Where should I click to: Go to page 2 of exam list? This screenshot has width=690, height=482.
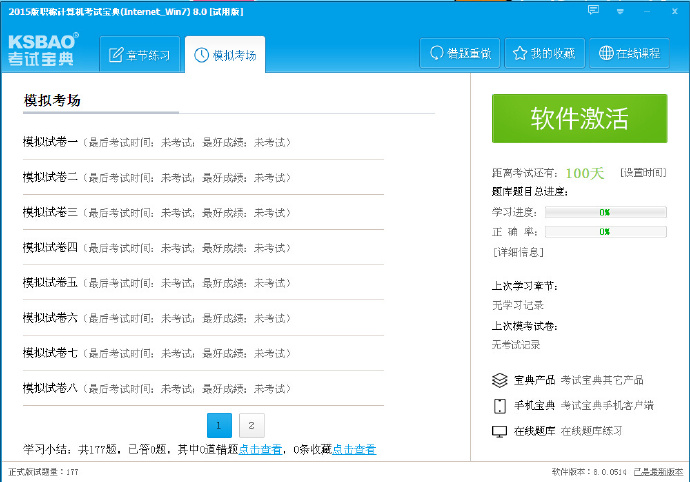click(x=251, y=425)
